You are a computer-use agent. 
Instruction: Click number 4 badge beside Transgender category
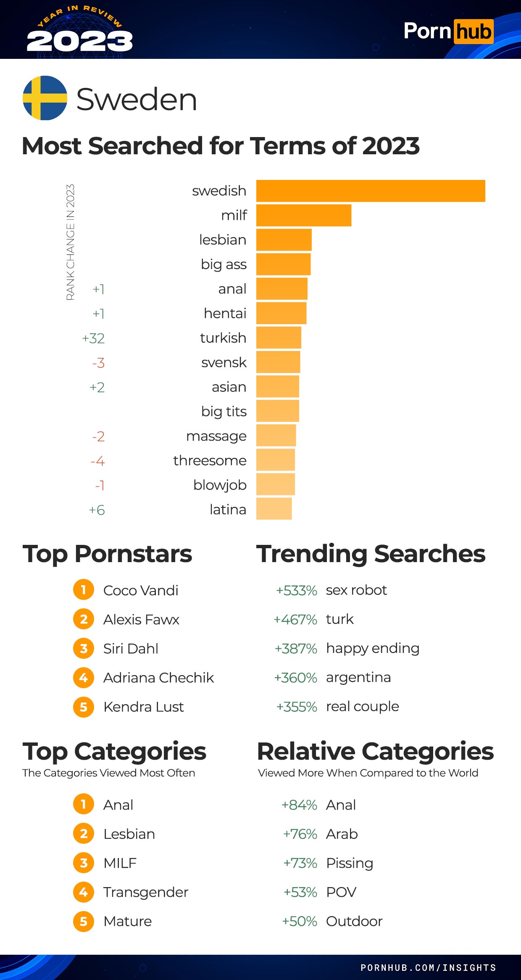coord(84,892)
